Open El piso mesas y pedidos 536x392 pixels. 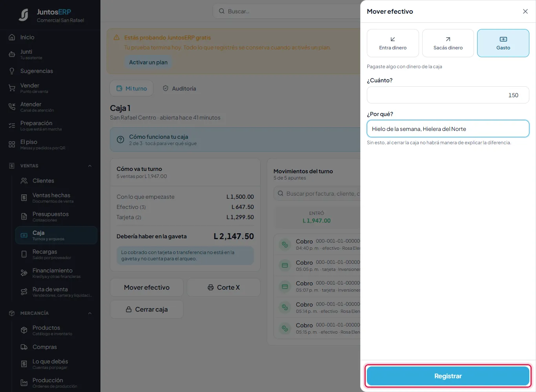click(50, 145)
